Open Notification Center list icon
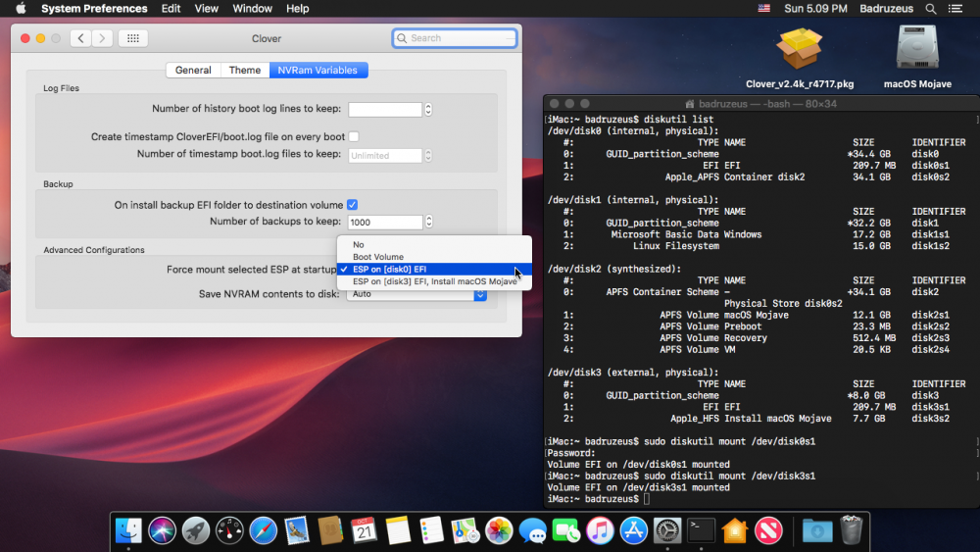980x552 pixels. [955, 9]
